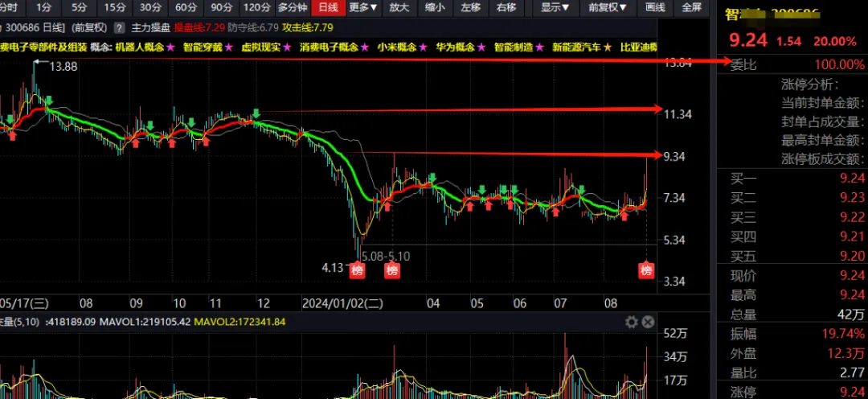Close the volume sub-chart panel
868x399 pixels.
tap(649, 322)
